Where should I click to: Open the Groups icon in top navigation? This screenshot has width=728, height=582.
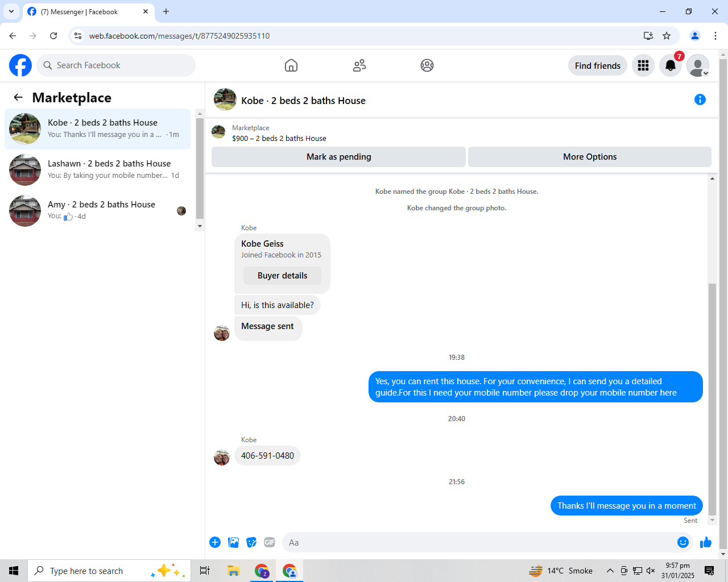427,65
